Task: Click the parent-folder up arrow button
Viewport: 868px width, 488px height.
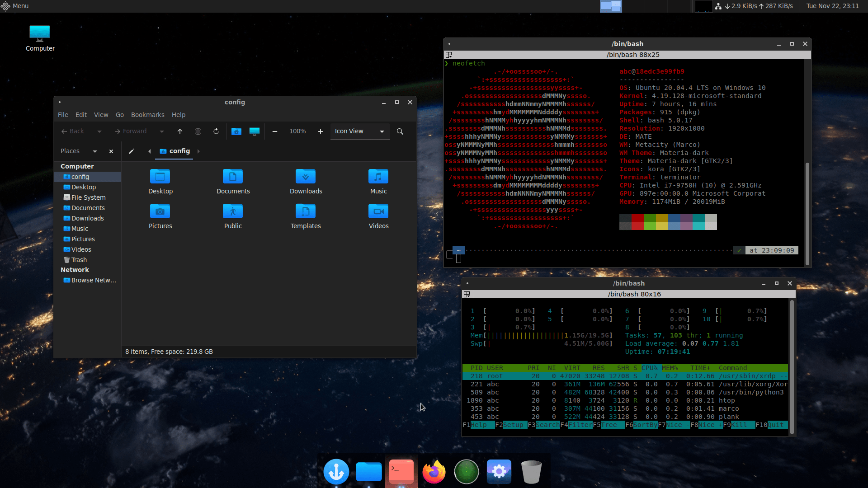Action: pyautogui.click(x=180, y=131)
